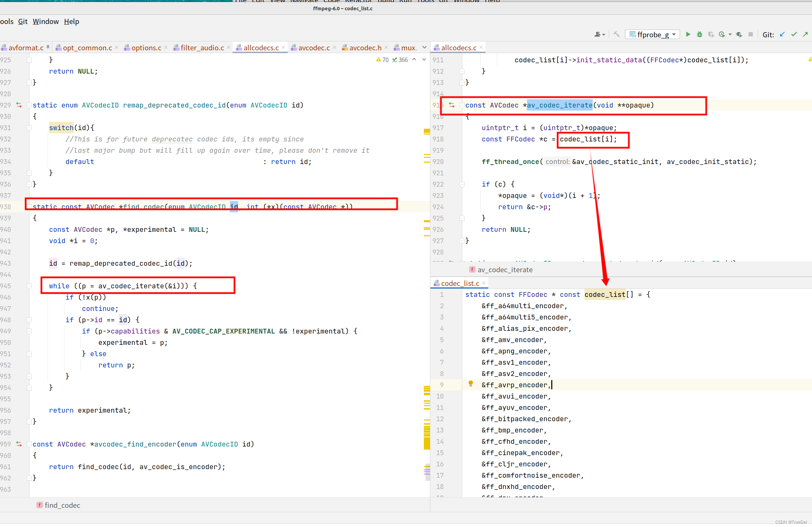Open the Code With Me user dropdown

[x=600, y=34]
